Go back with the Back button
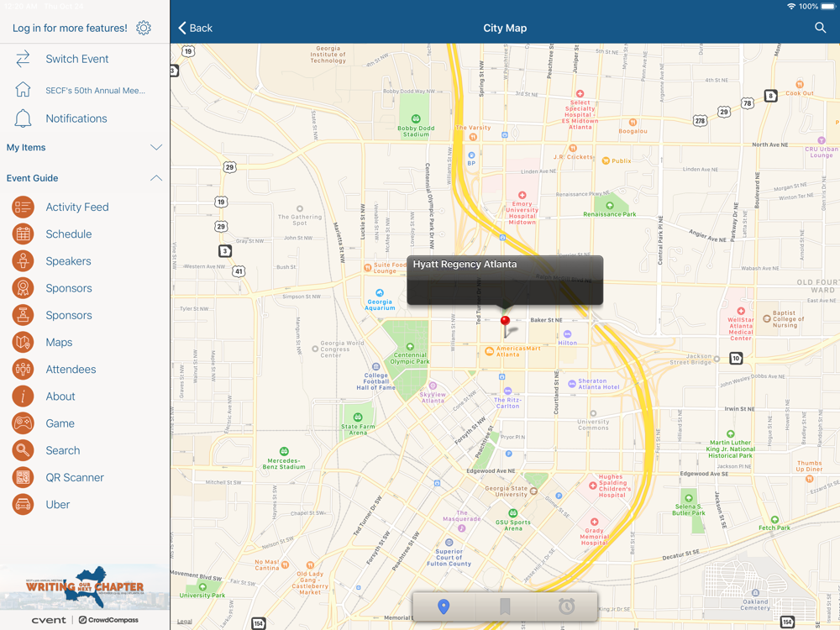The width and height of the screenshot is (840, 630). 195,28
